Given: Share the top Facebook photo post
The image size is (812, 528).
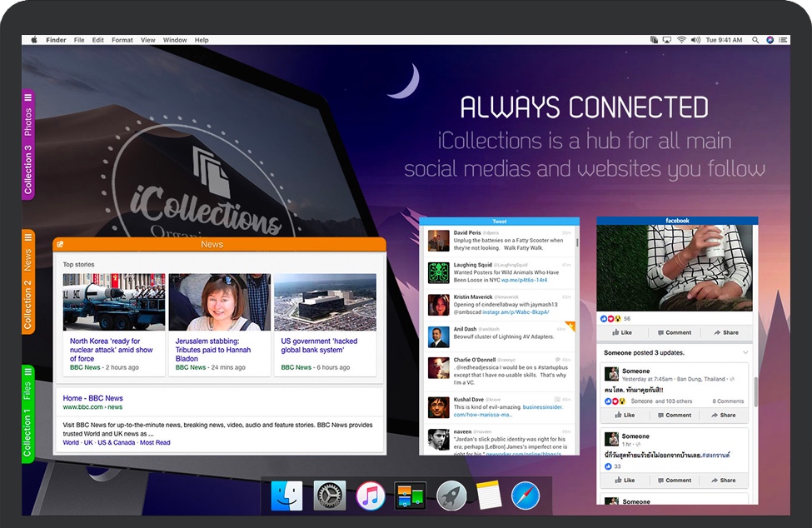Looking at the screenshot, I should tap(725, 332).
